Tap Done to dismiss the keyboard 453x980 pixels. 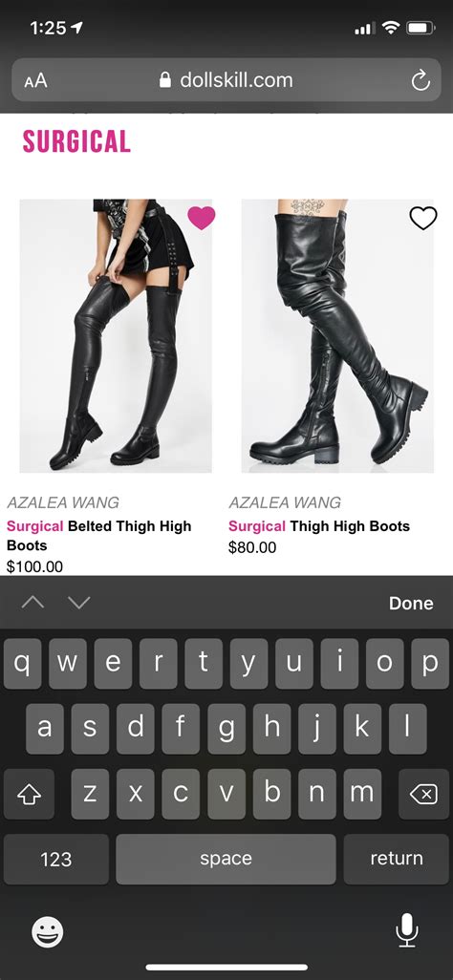coord(411,603)
